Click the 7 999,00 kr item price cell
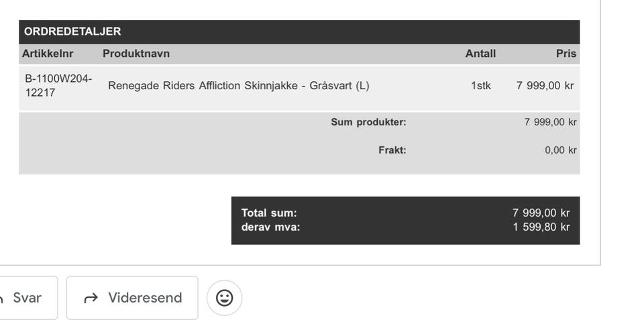 coord(545,86)
